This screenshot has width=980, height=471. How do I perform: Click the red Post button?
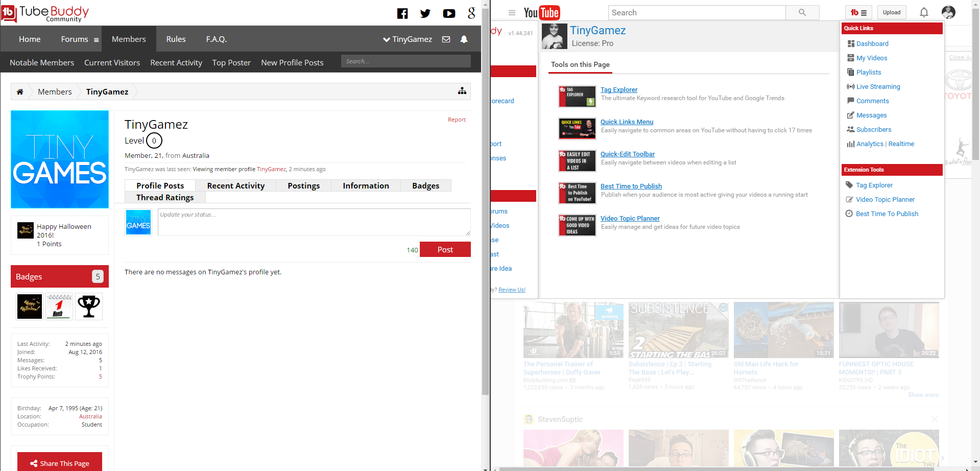click(x=445, y=250)
